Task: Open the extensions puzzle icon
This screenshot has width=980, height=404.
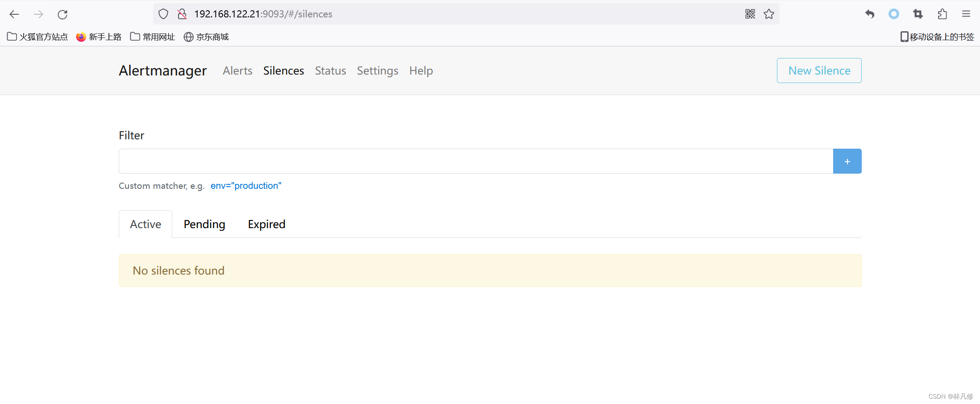Action: pos(942,14)
